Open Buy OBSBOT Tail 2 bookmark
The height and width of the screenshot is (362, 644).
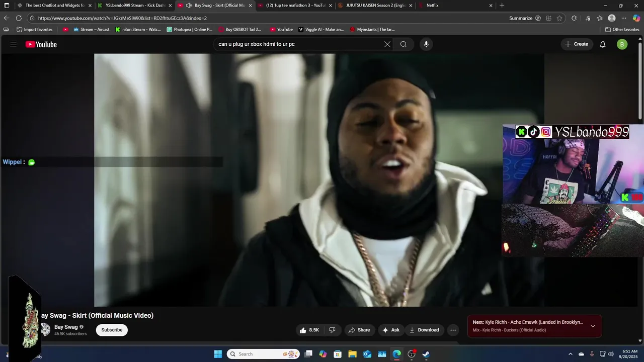(239, 30)
